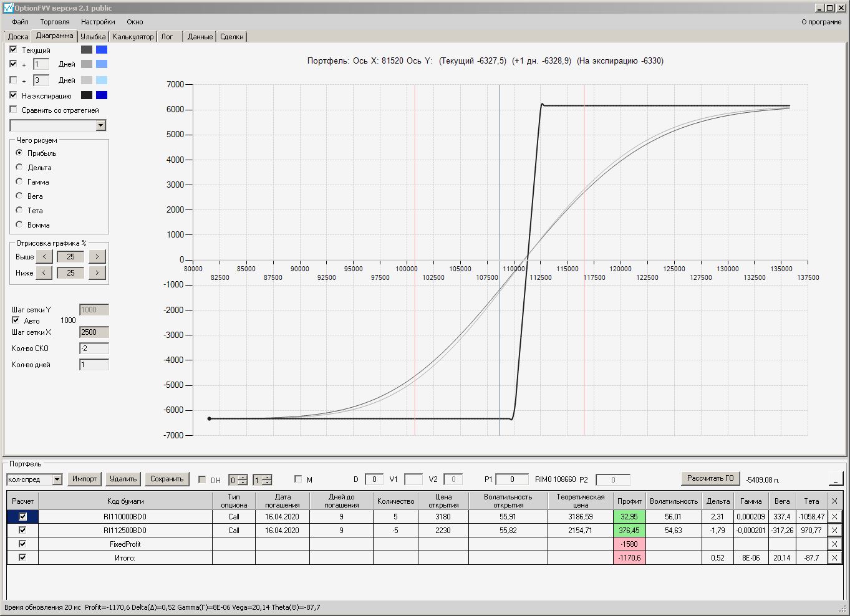The width and height of the screenshot is (850, 616).
Task: Remove the RI112500BD0 position using its X icon
Action: click(x=834, y=531)
